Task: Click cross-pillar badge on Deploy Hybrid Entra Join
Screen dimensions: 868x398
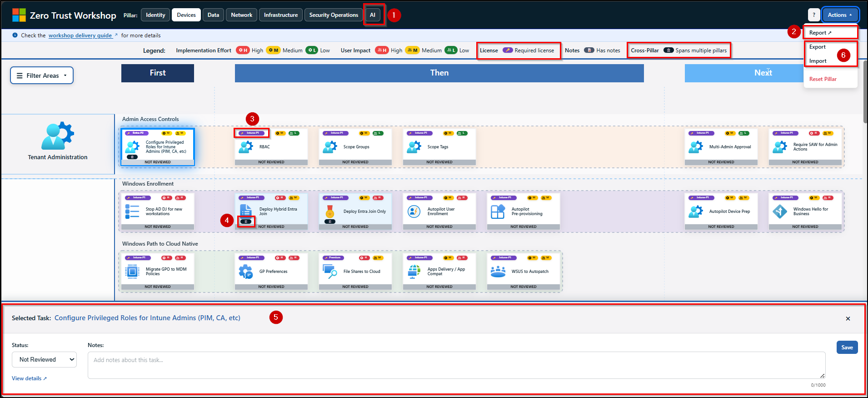Action: pyautogui.click(x=246, y=222)
